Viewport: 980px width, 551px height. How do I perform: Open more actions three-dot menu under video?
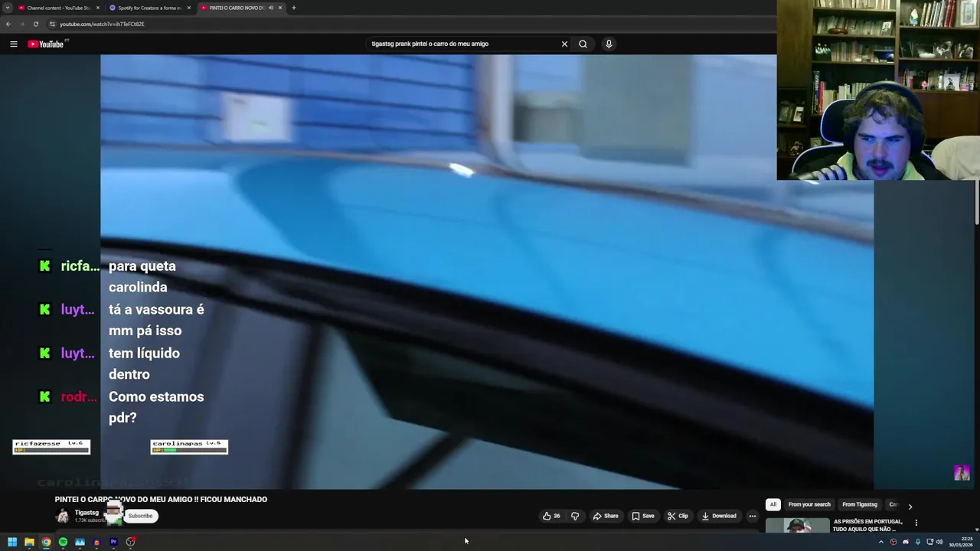point(752,516)
